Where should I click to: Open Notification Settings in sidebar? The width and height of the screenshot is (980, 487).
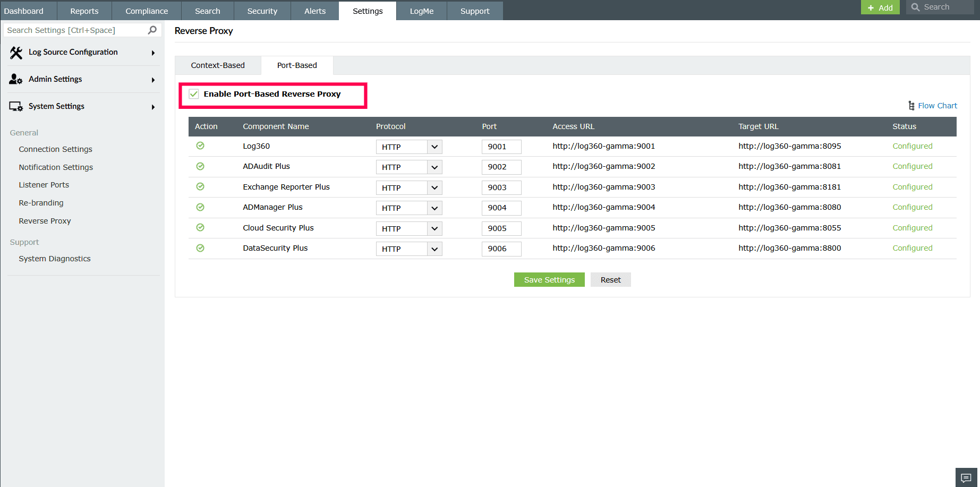(x=56, y=167)
